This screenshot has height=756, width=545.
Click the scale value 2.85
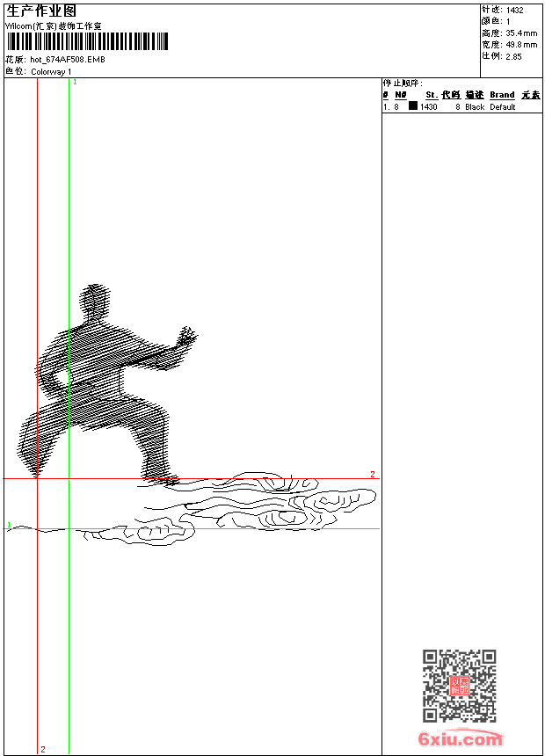[513, 55]
